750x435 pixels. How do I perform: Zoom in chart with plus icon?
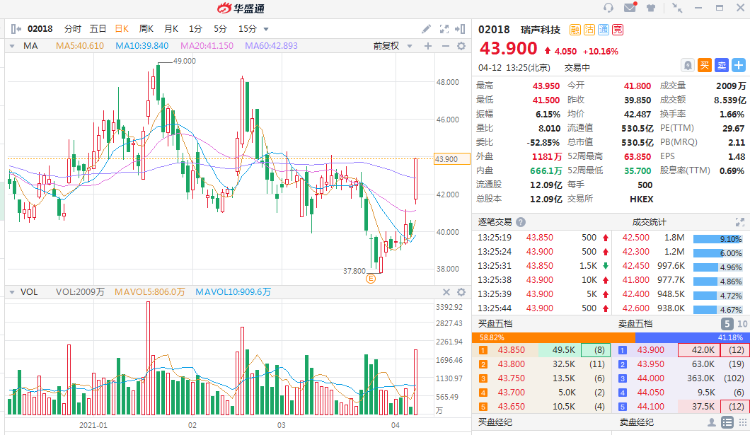pos(428,46)
